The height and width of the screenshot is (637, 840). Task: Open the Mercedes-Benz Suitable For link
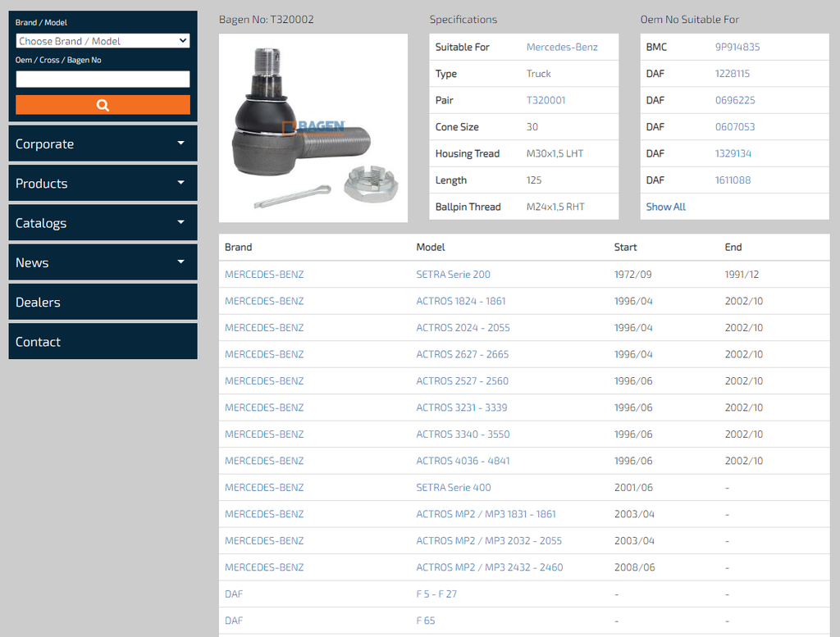point(562,47)
